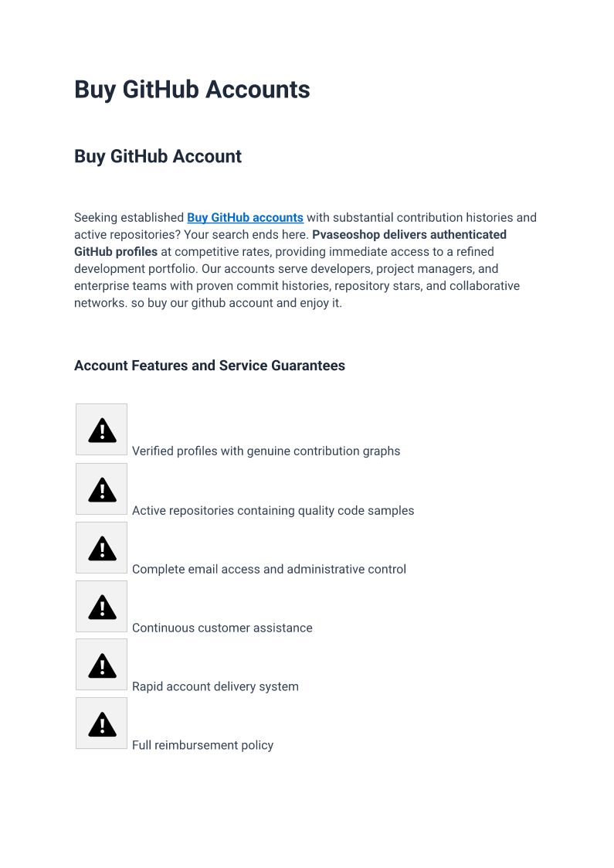Viewport: 614px width, 868px height.
Task: Click the warning icon beside Verified profiles
Action: coord(101,430)
